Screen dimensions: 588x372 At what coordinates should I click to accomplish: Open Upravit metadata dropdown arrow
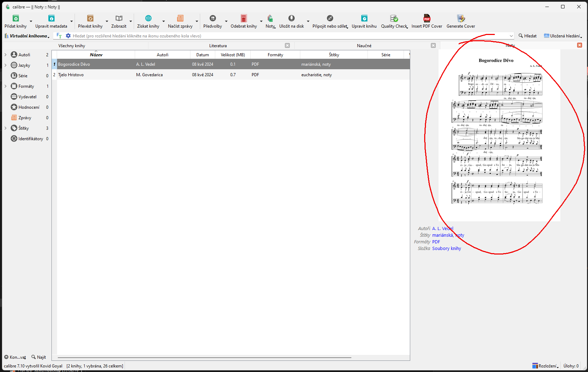click(71, 21)
